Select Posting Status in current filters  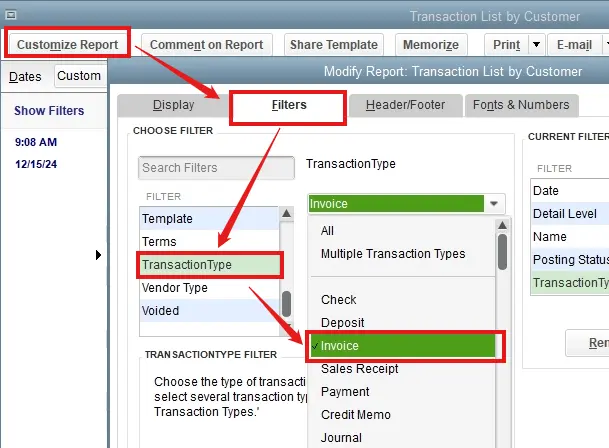570,260
